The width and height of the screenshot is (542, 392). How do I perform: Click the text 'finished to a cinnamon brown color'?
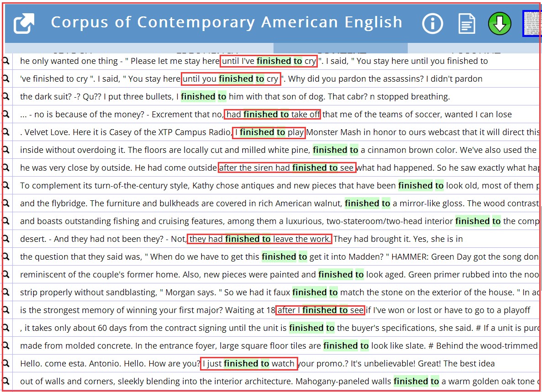click(385, 150)
